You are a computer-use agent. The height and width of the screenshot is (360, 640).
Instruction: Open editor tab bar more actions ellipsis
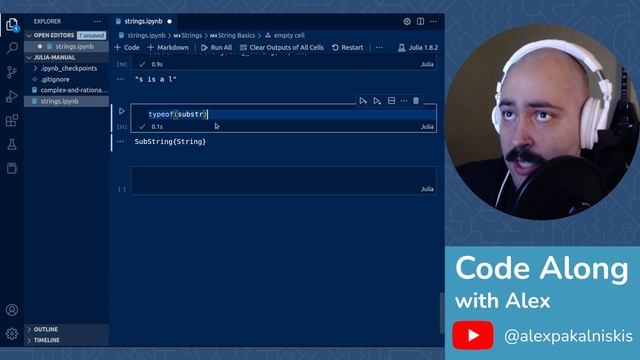tap(433, 21)
